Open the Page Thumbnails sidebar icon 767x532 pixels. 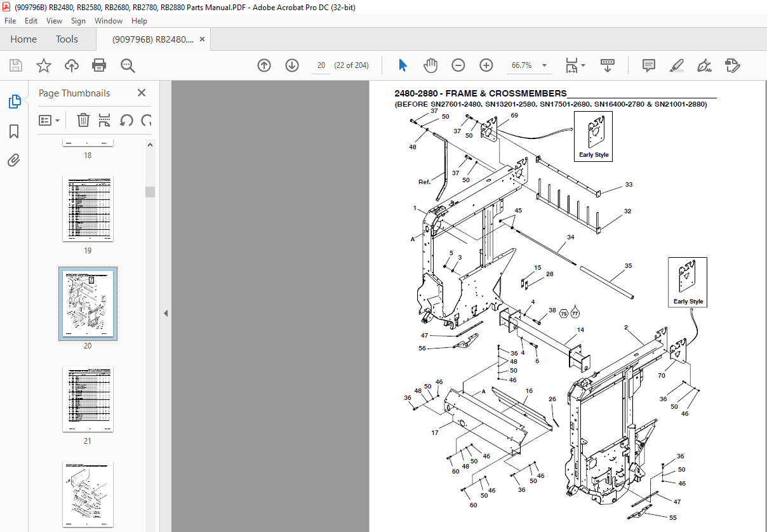14,101
